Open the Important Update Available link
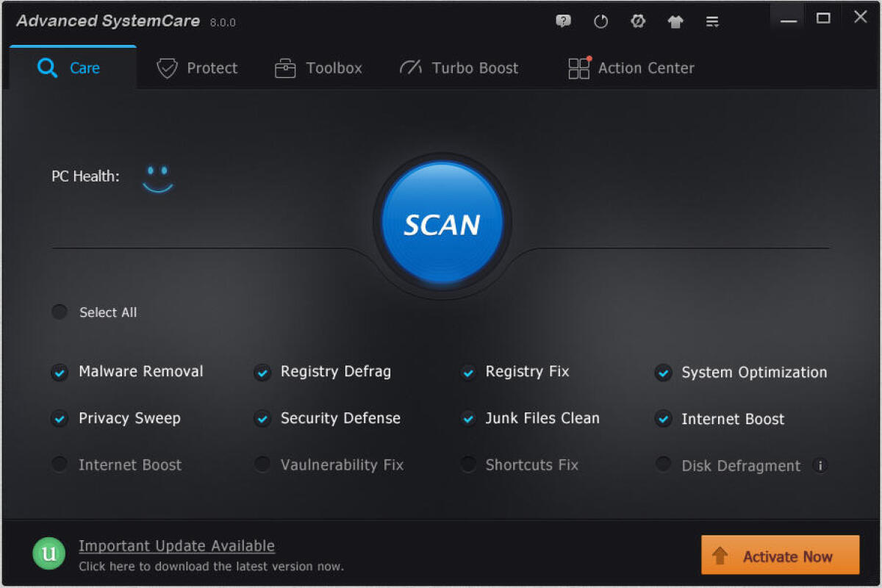The image size is (882, 588). [176, 545]
